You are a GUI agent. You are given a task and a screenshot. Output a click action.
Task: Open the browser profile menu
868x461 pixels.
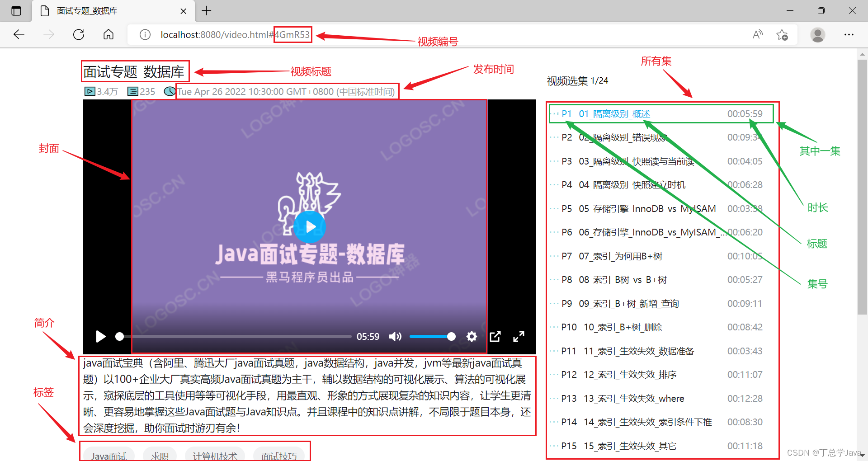click(818, 34)
